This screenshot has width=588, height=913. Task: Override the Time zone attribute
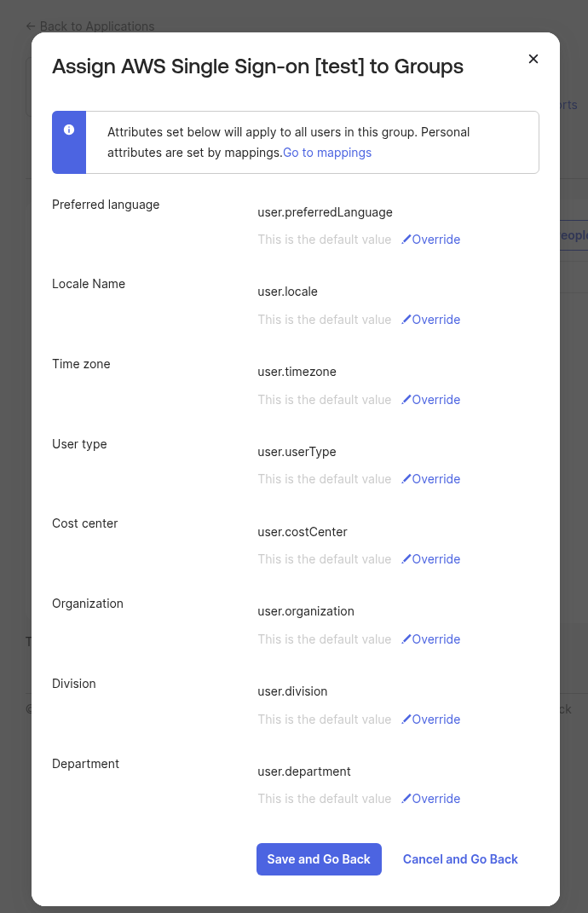point(435,400)
